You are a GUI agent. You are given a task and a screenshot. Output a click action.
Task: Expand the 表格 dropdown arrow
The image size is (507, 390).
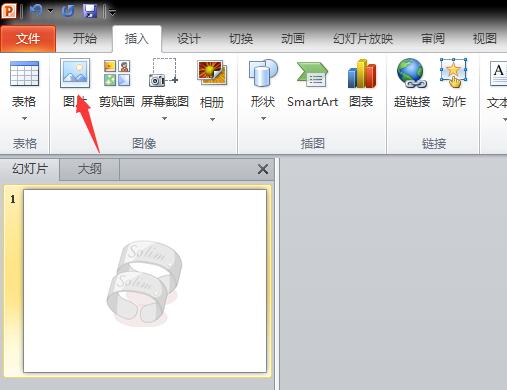[x=24, y=118]
